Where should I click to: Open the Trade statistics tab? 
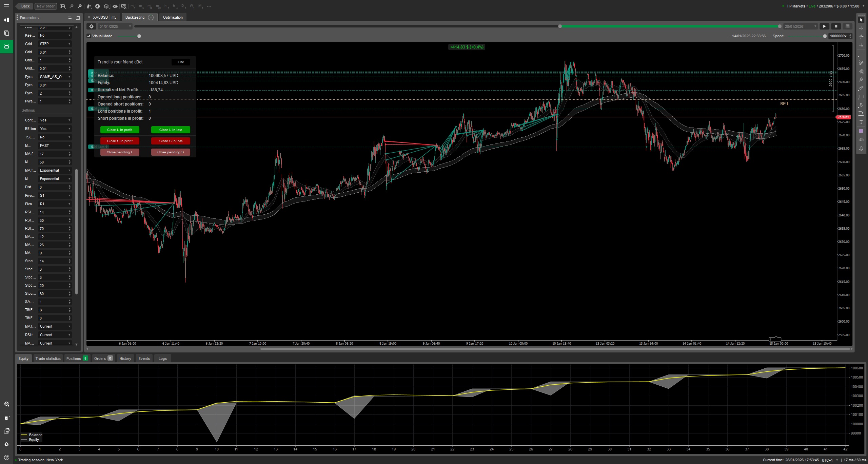[x=48, y=359]
